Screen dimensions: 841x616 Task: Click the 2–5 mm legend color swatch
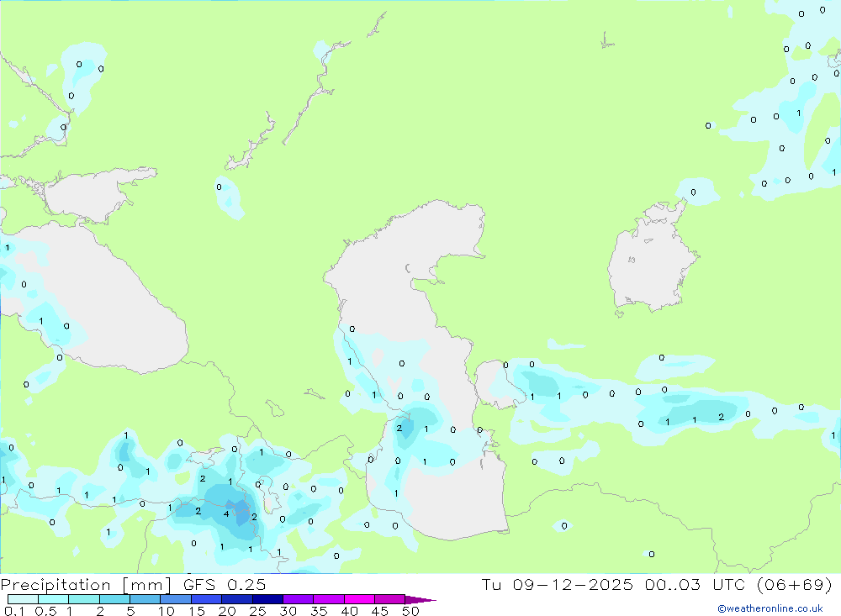pos(114,599)
